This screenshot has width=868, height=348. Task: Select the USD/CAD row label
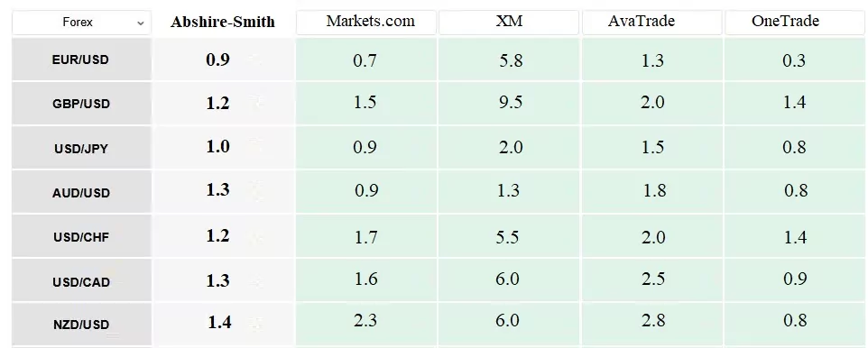click(x=81, y=282)
